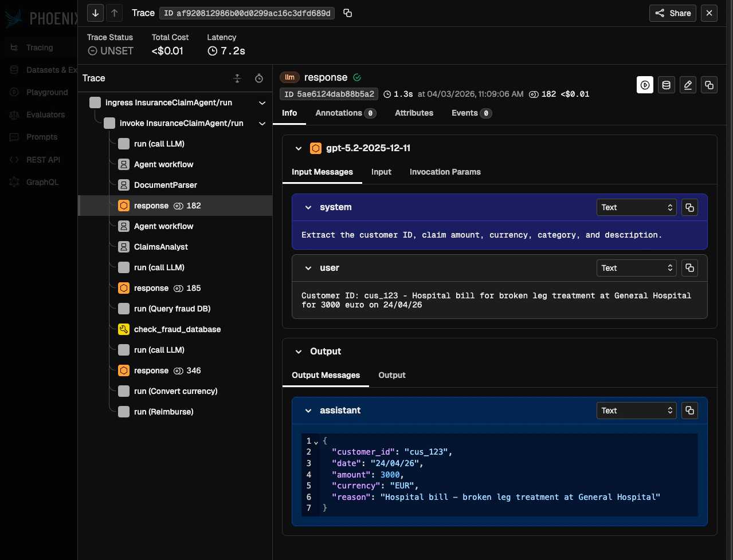The image size is (733, 560).
Task: Click the annotate span pencil icon
Action: point(688,85)
